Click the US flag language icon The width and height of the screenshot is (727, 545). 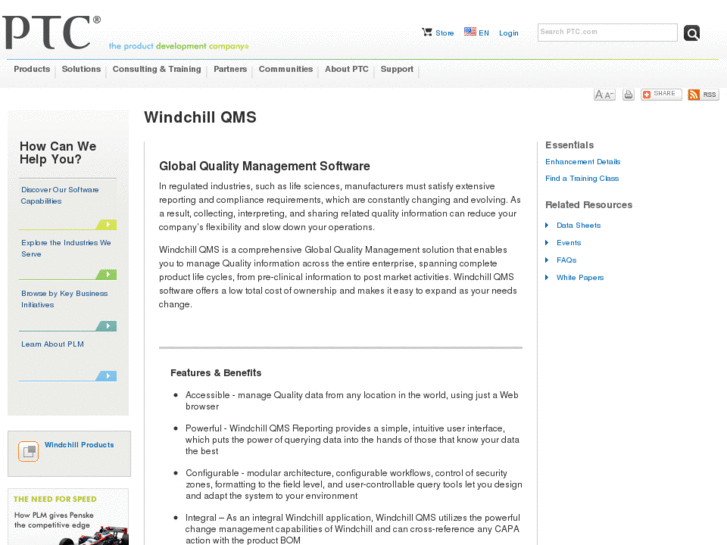(470, 32)
